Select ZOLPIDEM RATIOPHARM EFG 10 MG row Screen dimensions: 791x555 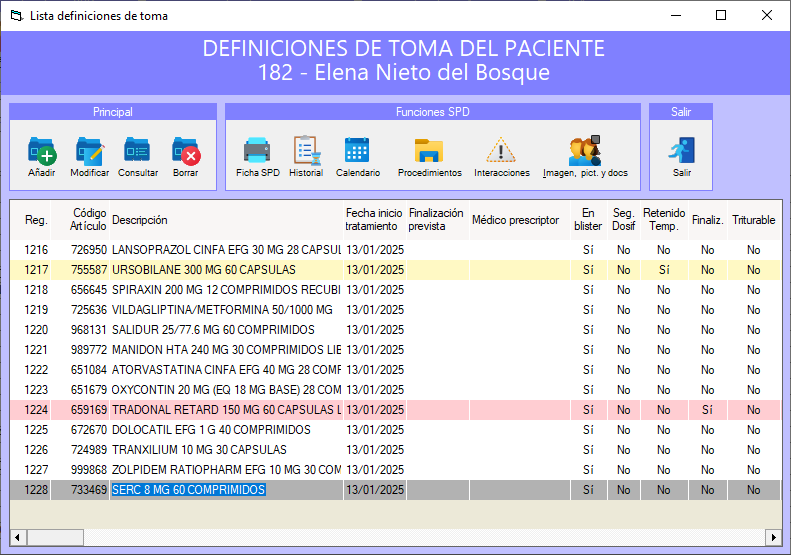coord(395,470)
